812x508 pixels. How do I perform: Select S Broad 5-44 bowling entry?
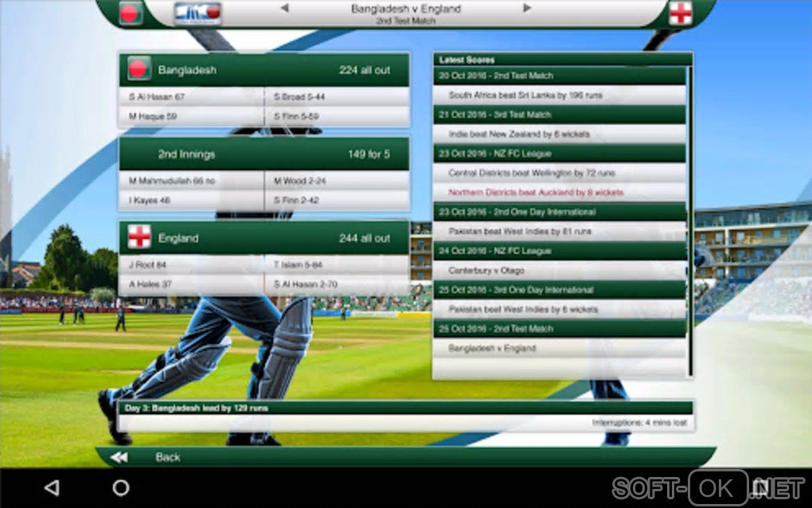click(x=337, y=97)
